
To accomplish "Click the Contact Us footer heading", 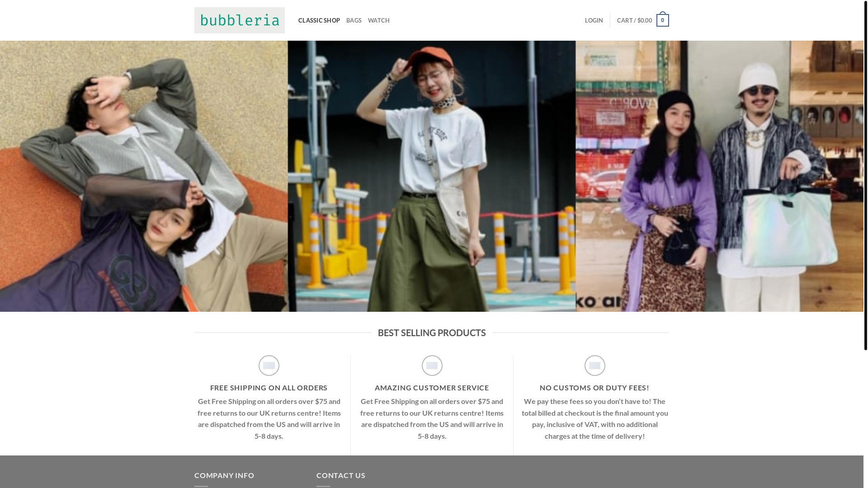I will (x=340, y=475).
